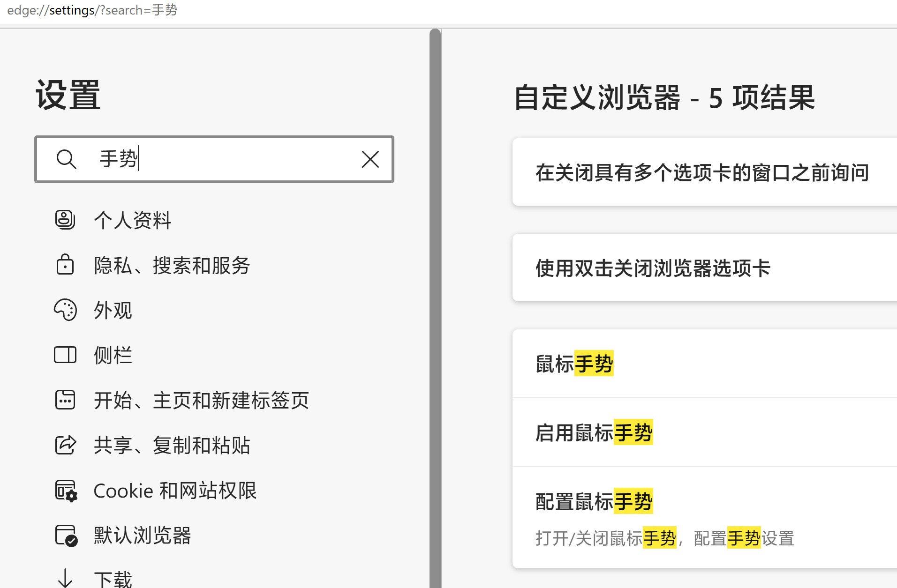Select 在关闭具有多个选项卡的窗口之前询问 result

(704, 172)
